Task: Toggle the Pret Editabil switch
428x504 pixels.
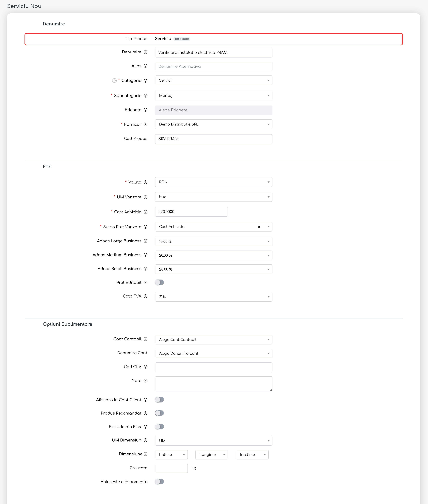Action: click(159, 282)
